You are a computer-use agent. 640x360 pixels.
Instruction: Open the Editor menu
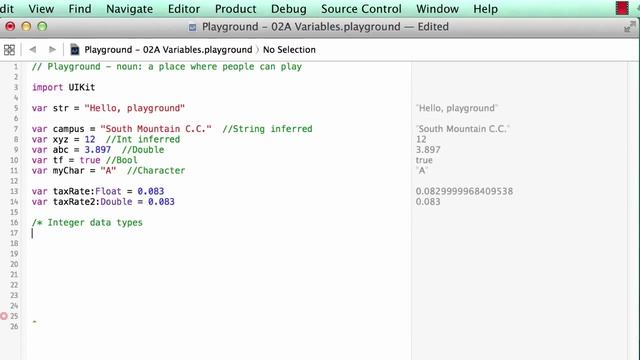point(184,9)
